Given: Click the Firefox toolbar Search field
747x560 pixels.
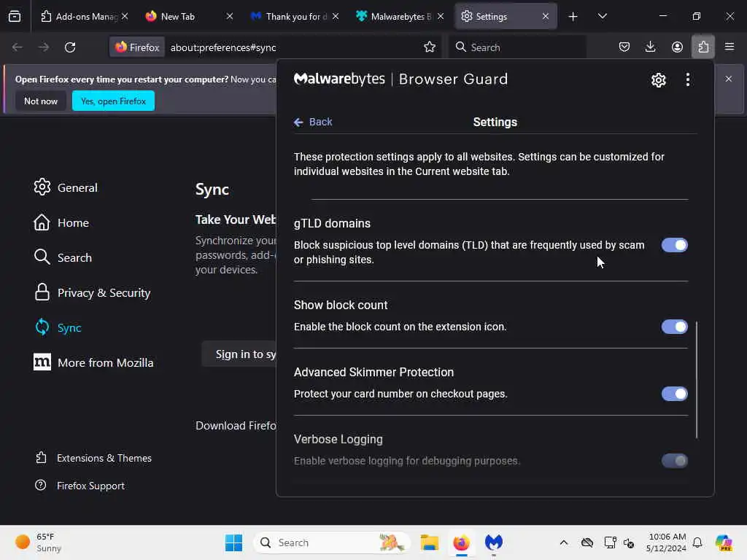Looking at the screenshot, I should (517, 47).
